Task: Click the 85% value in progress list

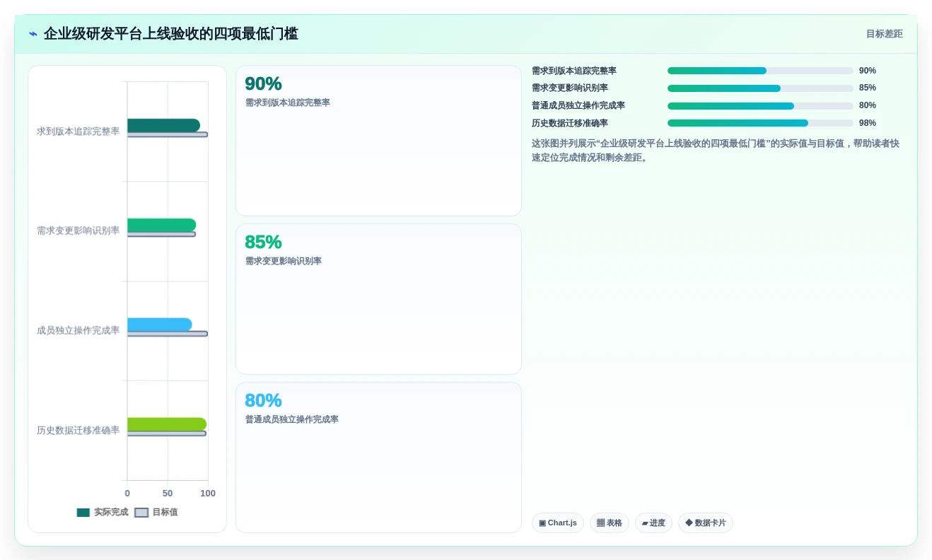Action: tap(868, 88)
